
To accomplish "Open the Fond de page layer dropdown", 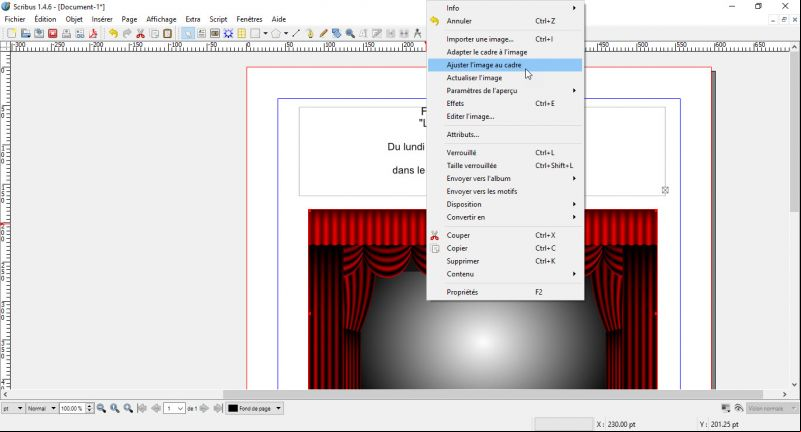I will click(254, 409).
